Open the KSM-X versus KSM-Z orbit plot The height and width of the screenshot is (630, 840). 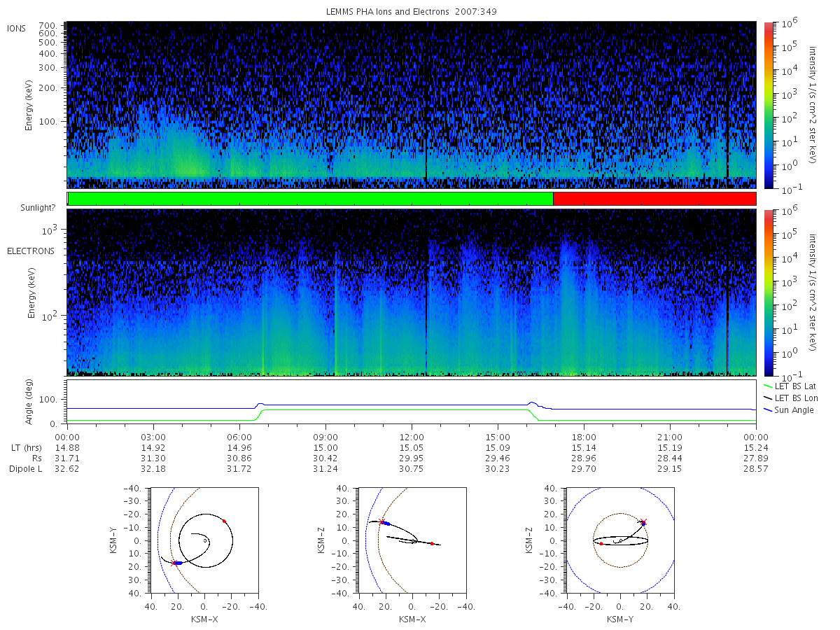[x=412, y=540]
